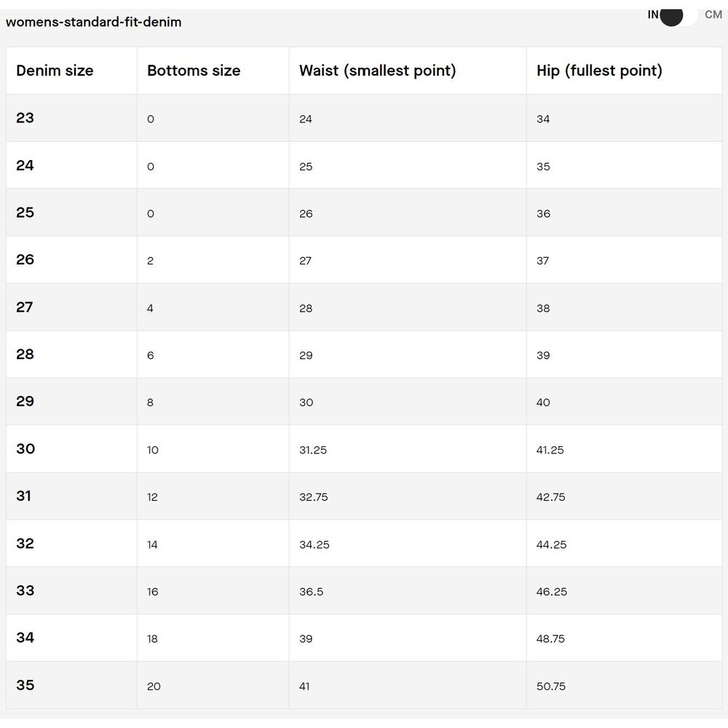Select the CM unit label
Screen dimensions: 728x728
(x=713, y=15)
